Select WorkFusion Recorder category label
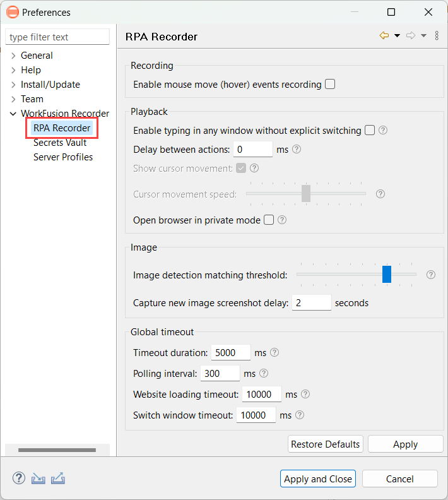Screen dimensions: 448x500 65,114
